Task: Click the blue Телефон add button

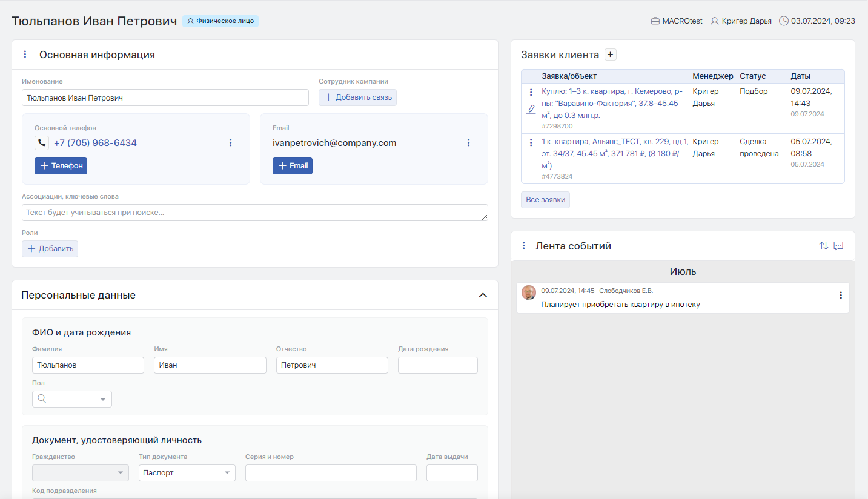Action: (61, 166)
